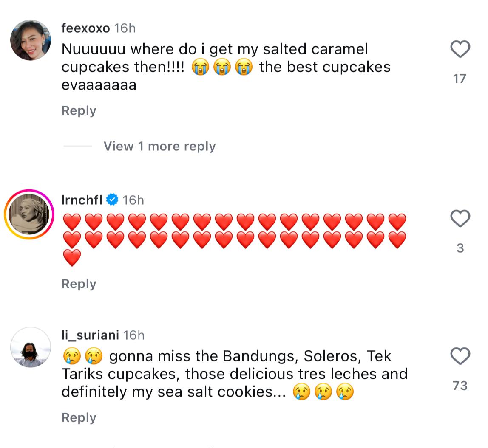View the 3 likes on lrnchfl's comment
Image resolution: width=488 pixels, height=448 pixels.
(460, 248)
